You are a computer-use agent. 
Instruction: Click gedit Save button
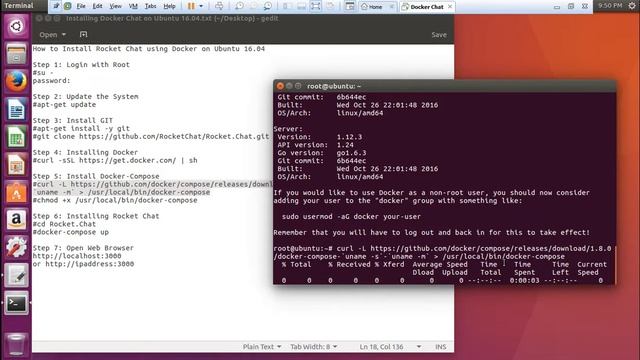click(439, 35)
